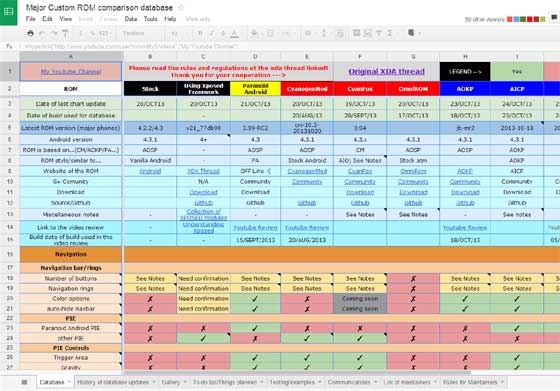The height and width of the screenshot is (391, 560).
Task: Select the 'OFF Line :(' cell
Action: pyautogui.click(x=255, y=171)
